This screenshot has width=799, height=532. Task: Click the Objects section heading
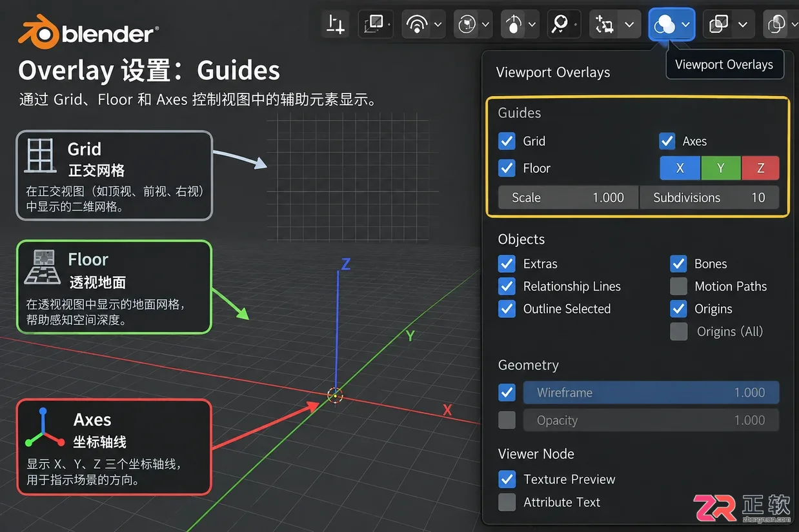(521, 239)
